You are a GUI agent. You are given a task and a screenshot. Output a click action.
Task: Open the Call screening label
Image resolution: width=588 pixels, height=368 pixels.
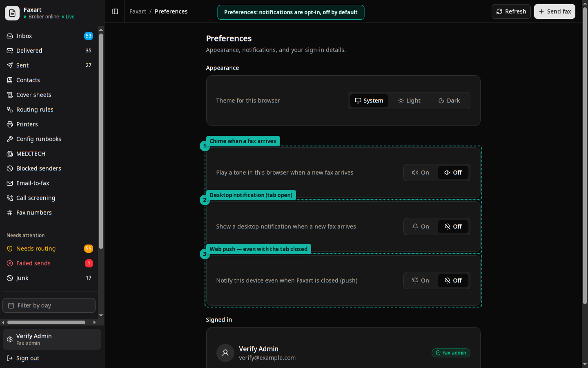[36, 198]
